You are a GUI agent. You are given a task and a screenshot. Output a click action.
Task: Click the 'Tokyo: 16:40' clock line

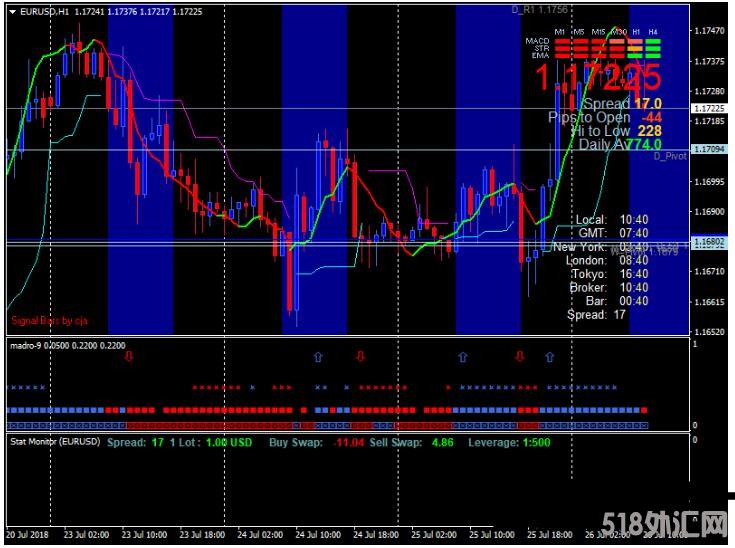pyautogui.click(x=610, y=274)
